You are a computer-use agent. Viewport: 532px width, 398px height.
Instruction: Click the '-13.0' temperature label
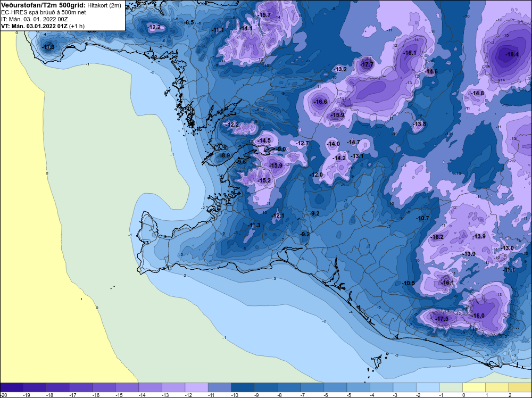coord(507,248)
